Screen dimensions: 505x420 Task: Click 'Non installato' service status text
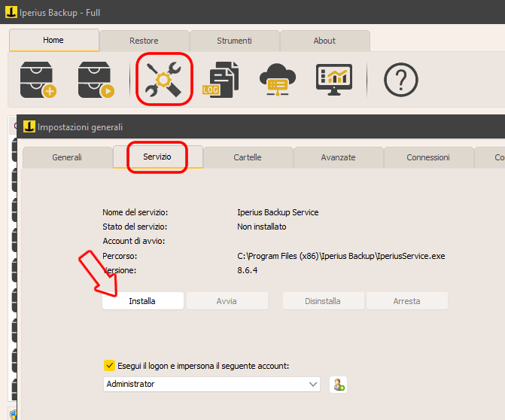pos(262,227)
